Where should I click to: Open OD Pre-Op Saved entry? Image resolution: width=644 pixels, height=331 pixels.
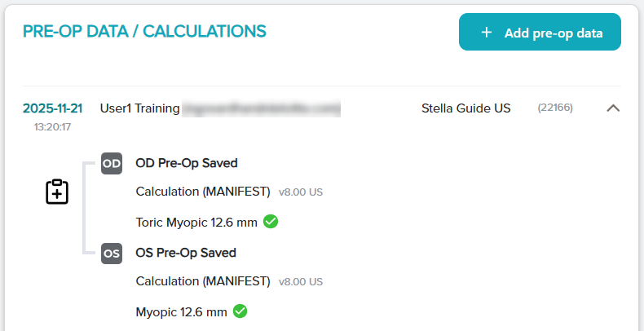(x=187, y=163)
